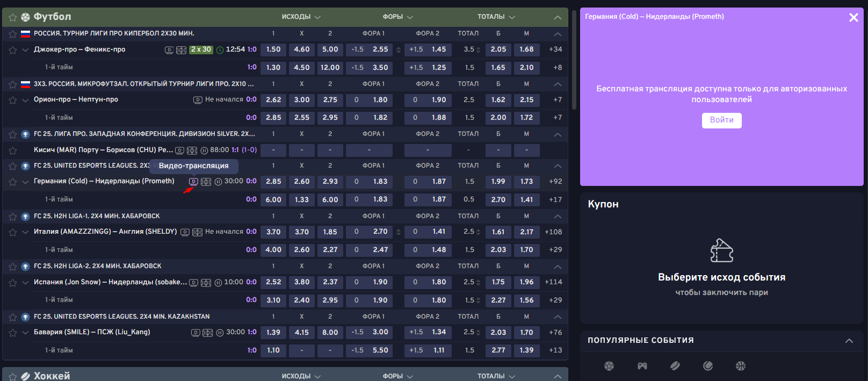Star the Джокер-про – Феникс-про match

pos(13,50)
